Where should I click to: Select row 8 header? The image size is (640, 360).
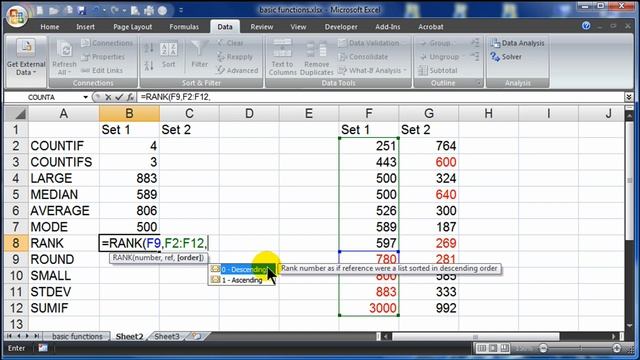(16, 243)
